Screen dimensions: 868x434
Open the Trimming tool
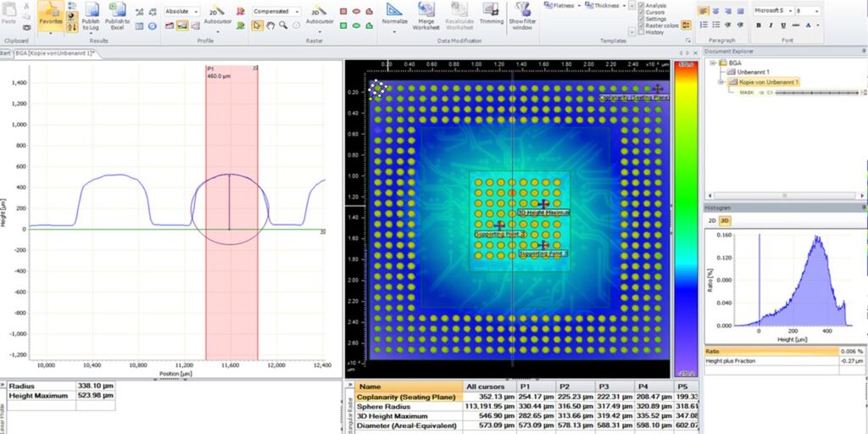492,14
